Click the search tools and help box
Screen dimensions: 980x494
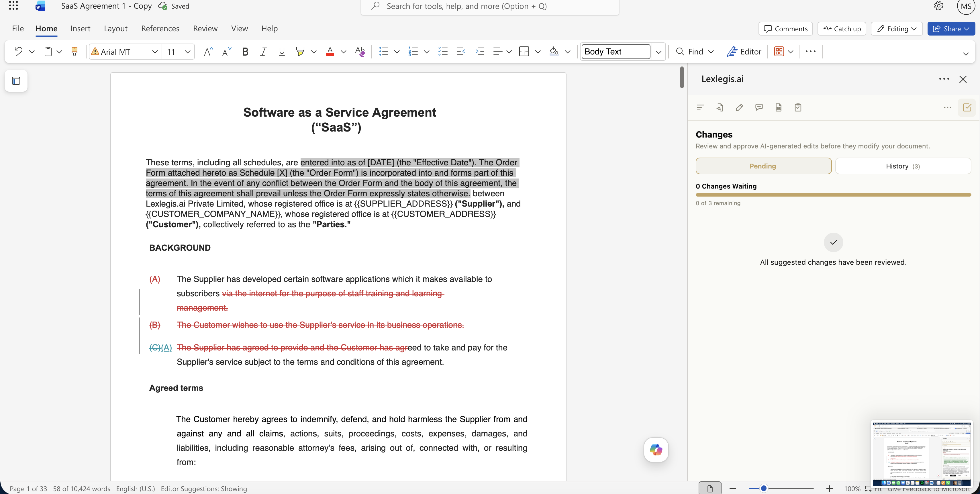(490, 7)
